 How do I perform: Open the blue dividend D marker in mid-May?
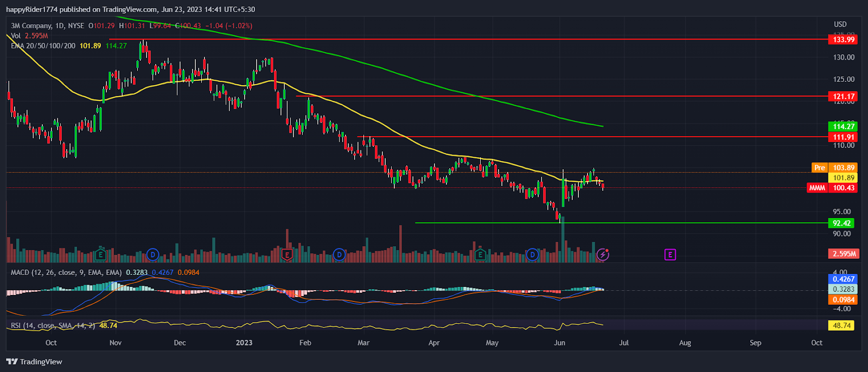[532, 254]
